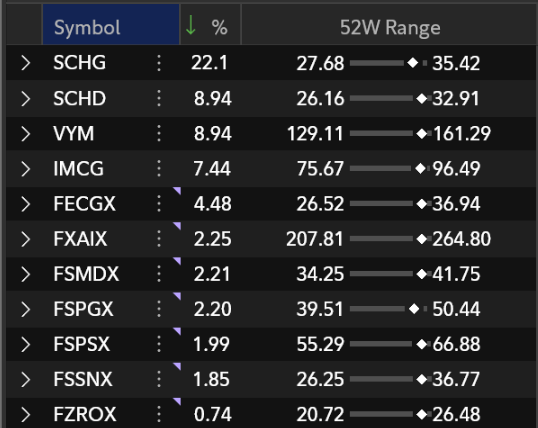The width and height of the screenshot is (538, 428).
Task: Click the 52-week low 20.72
Action: [320, 415]
